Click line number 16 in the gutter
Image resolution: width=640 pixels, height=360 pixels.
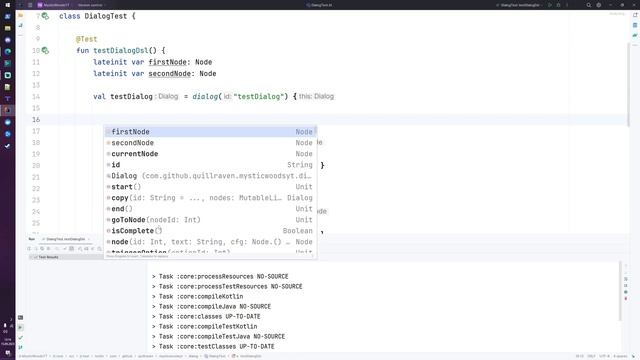click(36, 120)
